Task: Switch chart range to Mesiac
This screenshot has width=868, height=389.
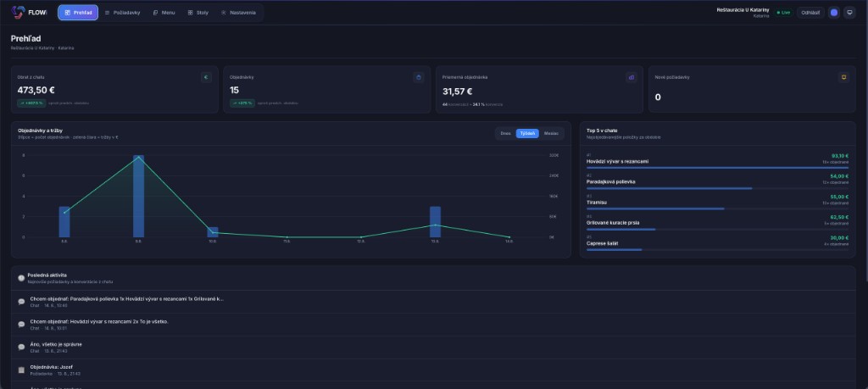Action: 551,133
